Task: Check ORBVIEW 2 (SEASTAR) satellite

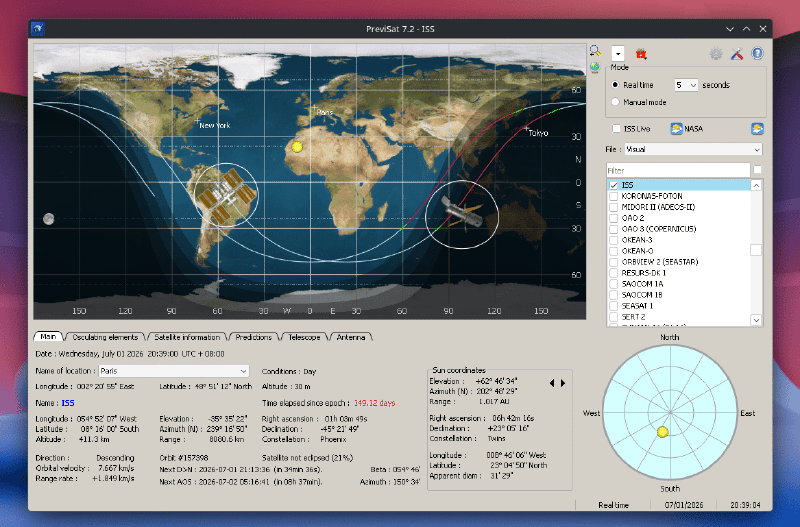Action: [x=614, y=262]
